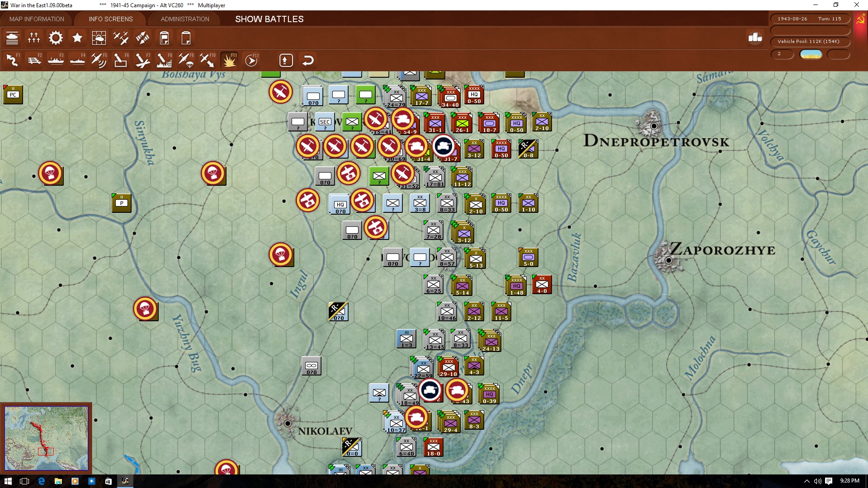This screenshot has height=488, width=868.
Task: Toggle the Show Battles (F11) mode
Action: click(229, 60)
